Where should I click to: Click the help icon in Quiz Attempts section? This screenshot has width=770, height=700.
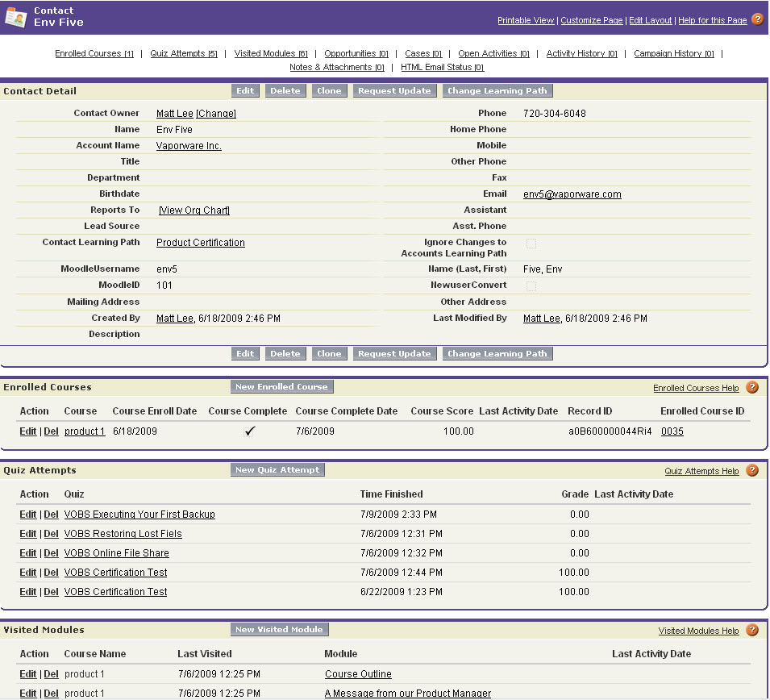752,470
